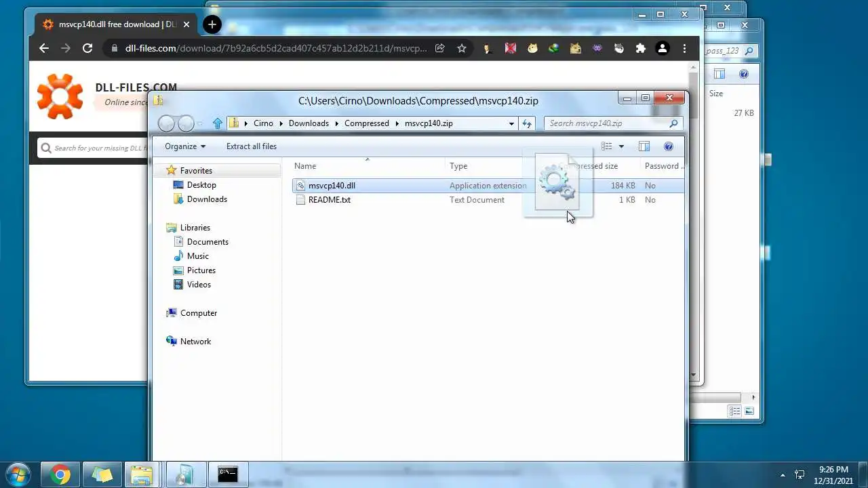Toggle the preview pane icon

644,146
